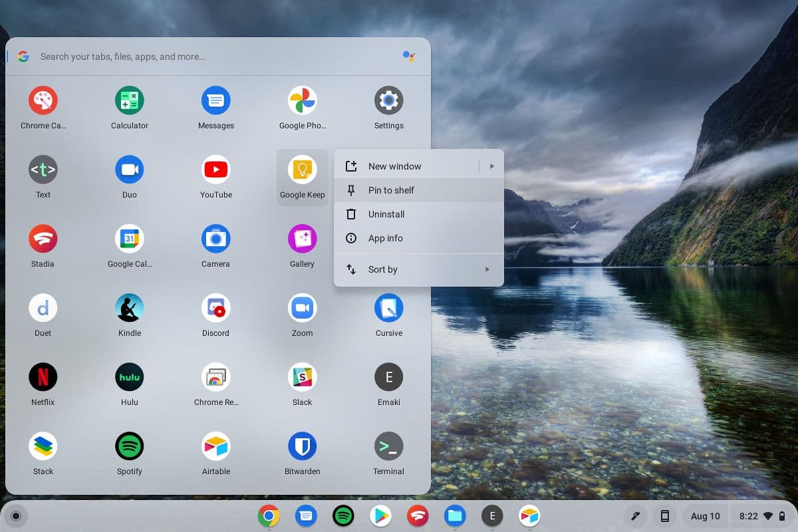Open the Zoom app
Viewport: 798px width, 532px height.
(302, 314)
